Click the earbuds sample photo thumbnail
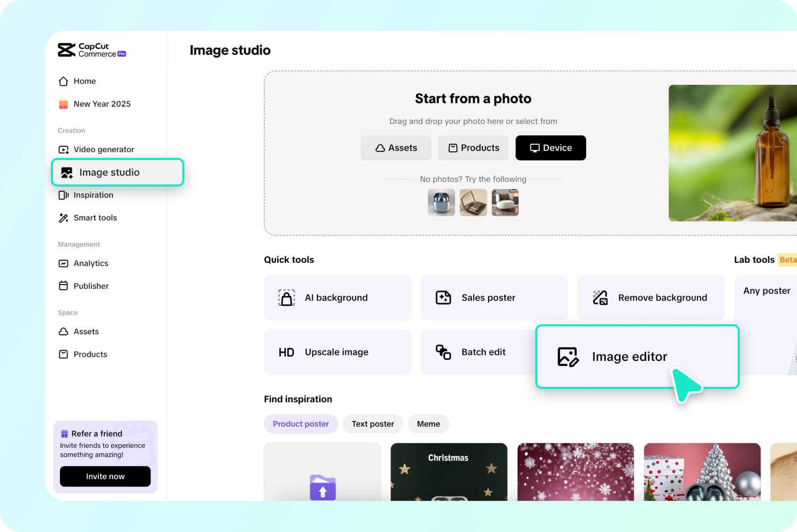Viewport: 797px width, 532px height. [441, 202]
